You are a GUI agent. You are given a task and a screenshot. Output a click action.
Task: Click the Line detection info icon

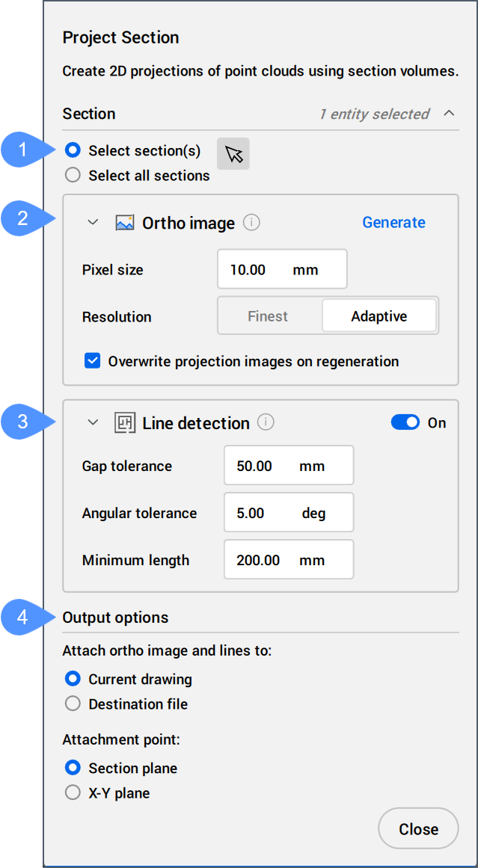click(x=266, y=422)
